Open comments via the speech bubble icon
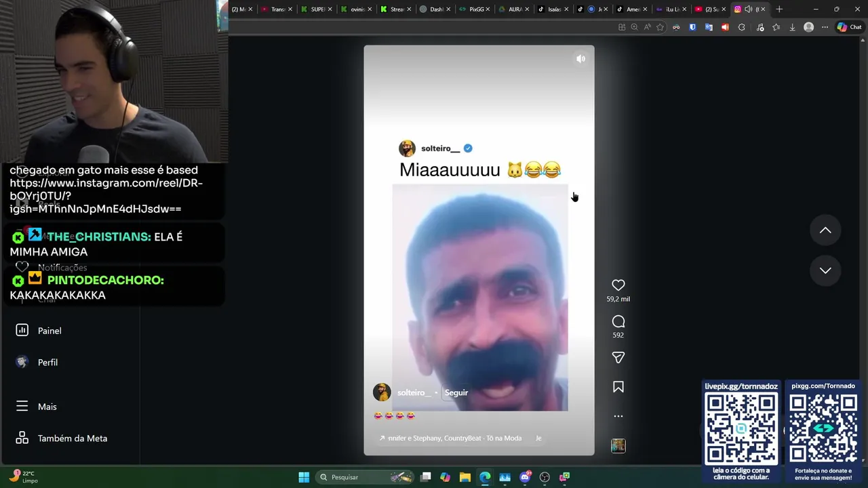This screenshot has width=868, height=488. (618, 321)
